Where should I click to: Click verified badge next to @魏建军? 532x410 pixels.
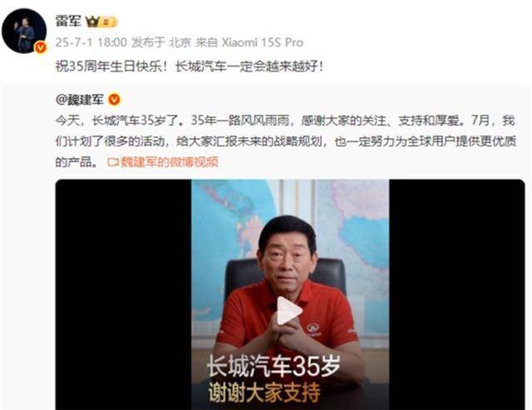click(x=114, y=100)
